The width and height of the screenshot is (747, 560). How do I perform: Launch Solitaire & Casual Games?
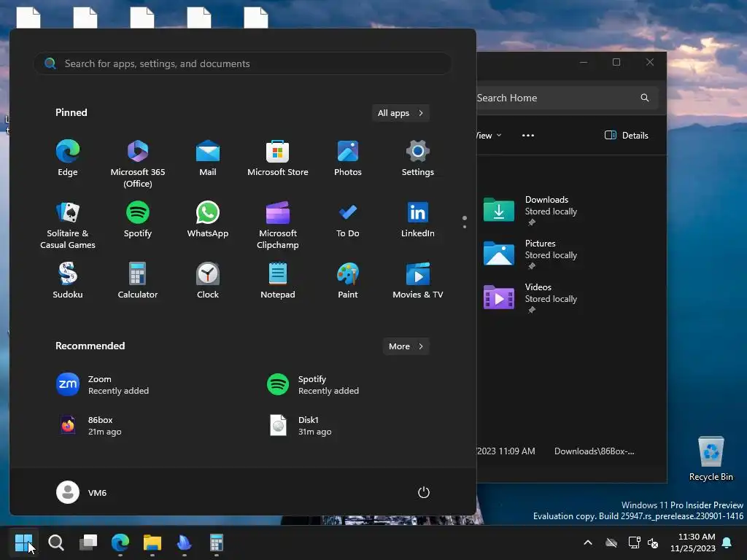tap(68, 225)
